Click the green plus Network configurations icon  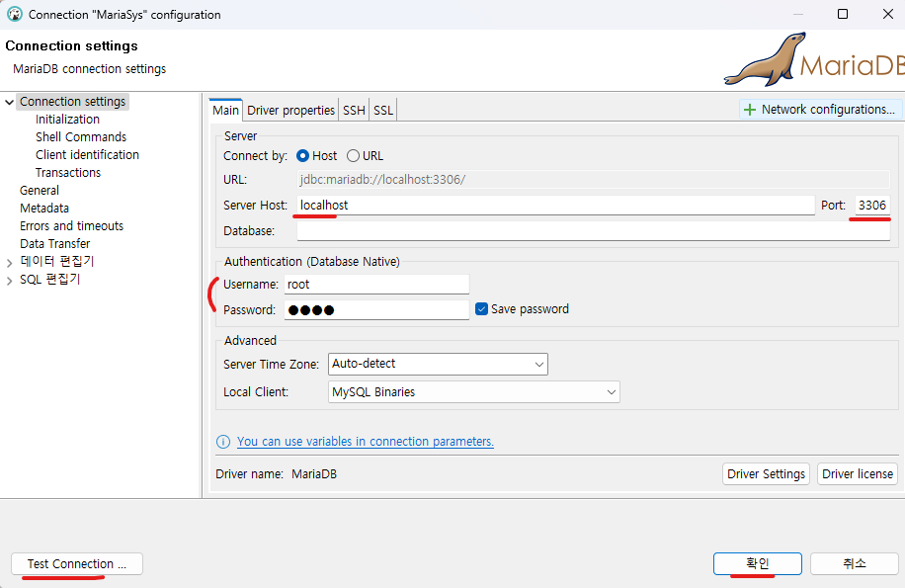pos(750,110)
